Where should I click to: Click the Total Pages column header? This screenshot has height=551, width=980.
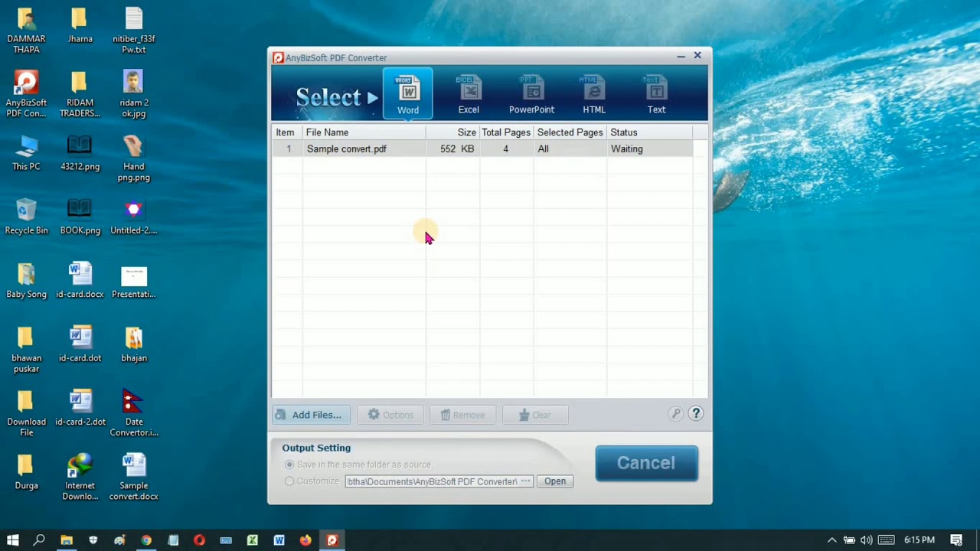pyautogui.click(x=506, y=132)
